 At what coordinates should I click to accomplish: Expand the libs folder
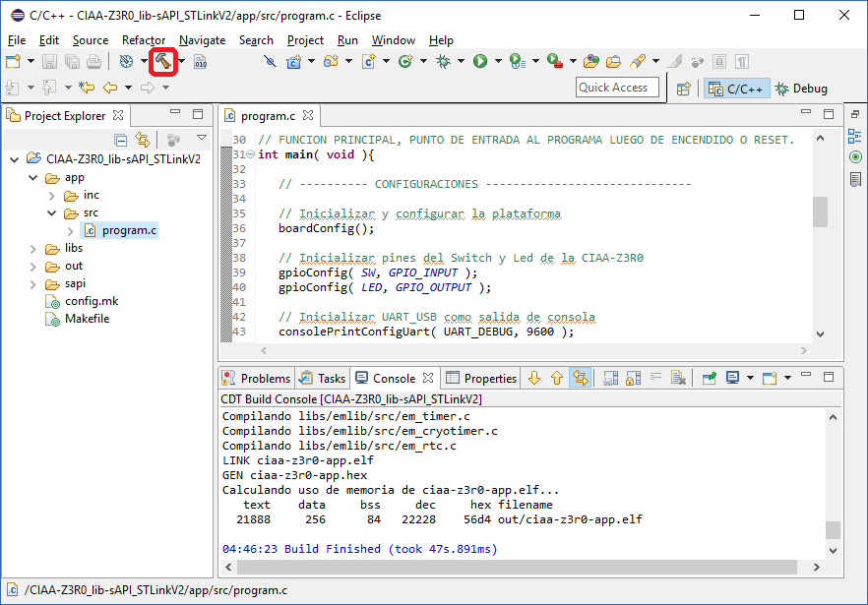(x=33, y=249)
